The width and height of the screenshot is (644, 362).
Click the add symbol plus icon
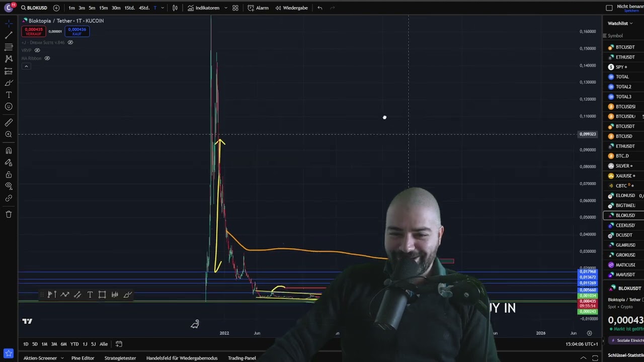[56, 8]
